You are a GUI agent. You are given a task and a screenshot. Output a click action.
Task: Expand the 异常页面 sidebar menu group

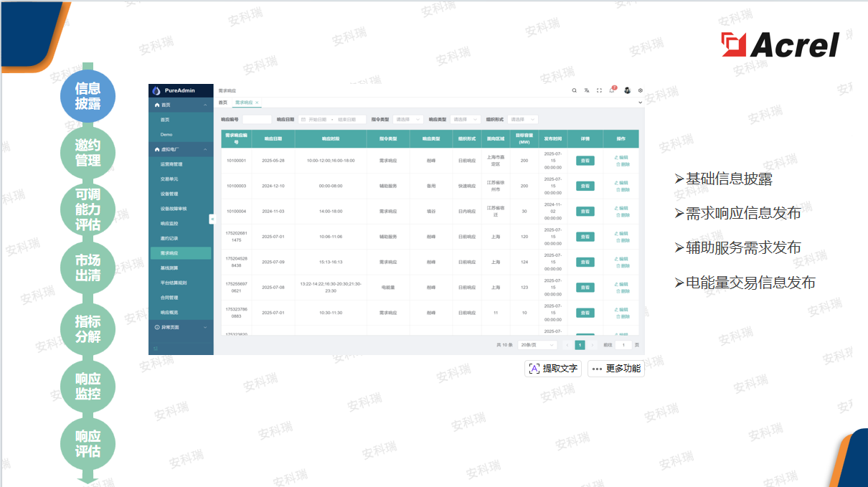point(181,327)
